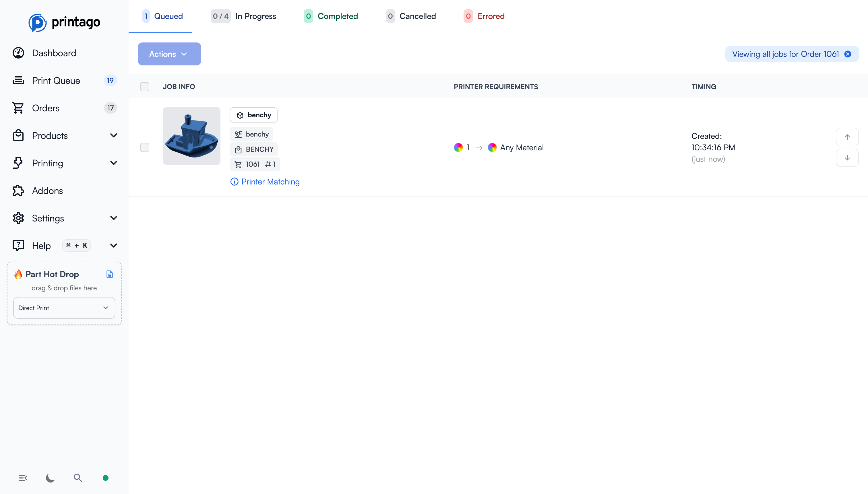This screenshot has width=868, height=494.
Task: Select the benchy job row checkbox
Action: point(145,147)
